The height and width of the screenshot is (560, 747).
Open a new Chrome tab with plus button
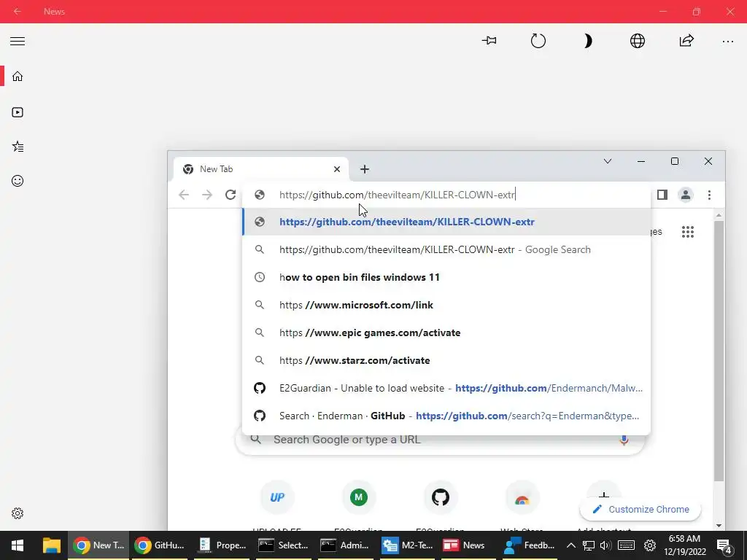(365, 169)
